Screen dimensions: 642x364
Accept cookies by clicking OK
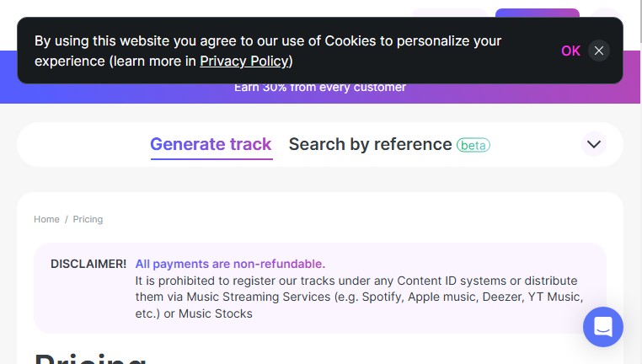coord(570,51)
